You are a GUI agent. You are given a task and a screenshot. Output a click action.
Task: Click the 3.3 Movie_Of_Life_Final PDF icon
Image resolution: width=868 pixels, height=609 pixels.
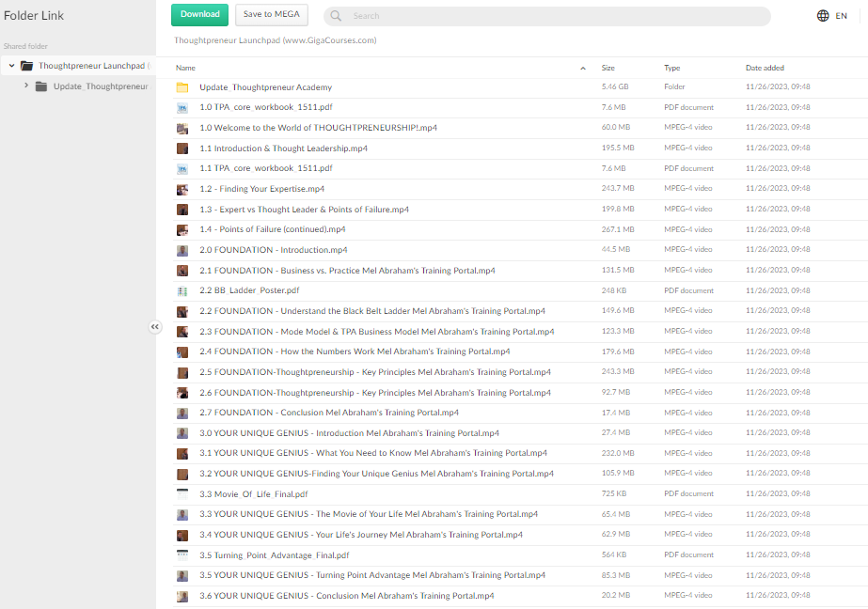click(182, 494)
